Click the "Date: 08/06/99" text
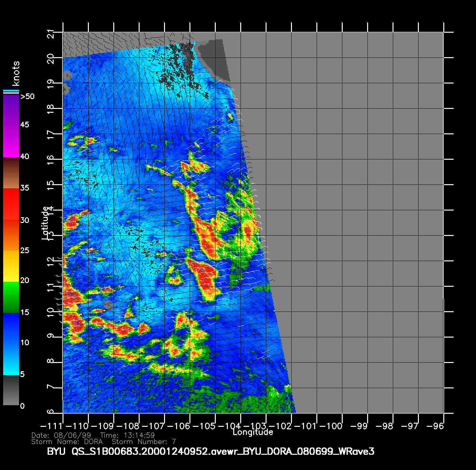The height and width of the screenshot is (470, 476). (x=61, y=435)
